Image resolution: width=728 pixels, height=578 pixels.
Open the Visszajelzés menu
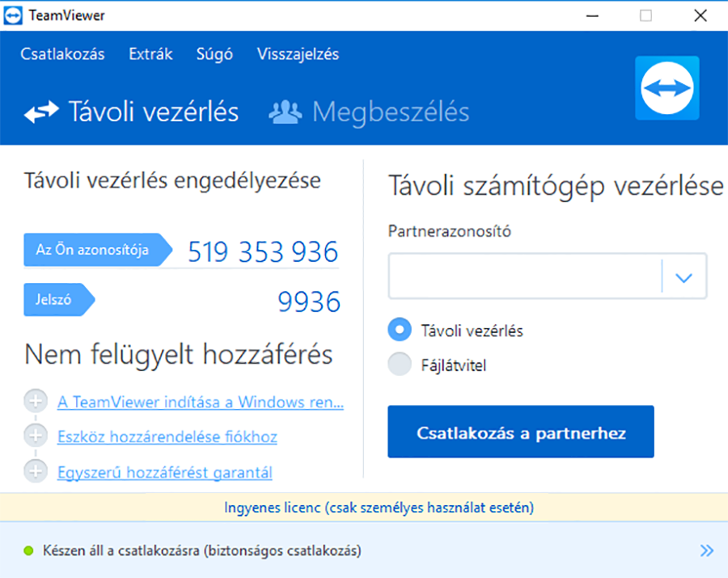click(x=298, y=54)
